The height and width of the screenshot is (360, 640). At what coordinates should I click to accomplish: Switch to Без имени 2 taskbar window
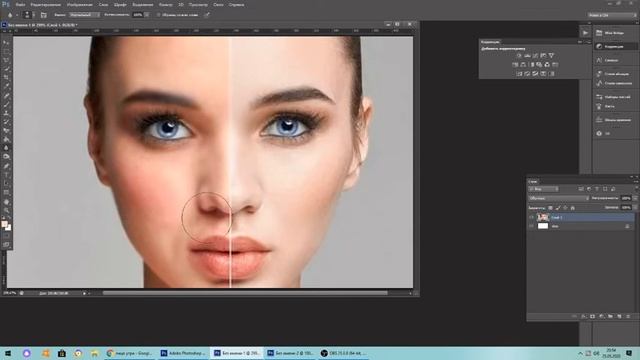290,353
